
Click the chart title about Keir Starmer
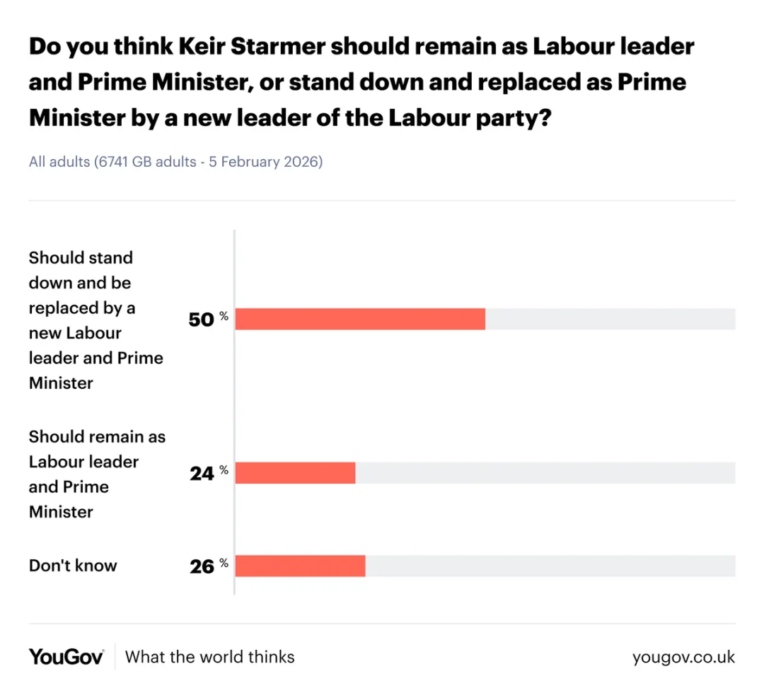click(x=361, y=83)
